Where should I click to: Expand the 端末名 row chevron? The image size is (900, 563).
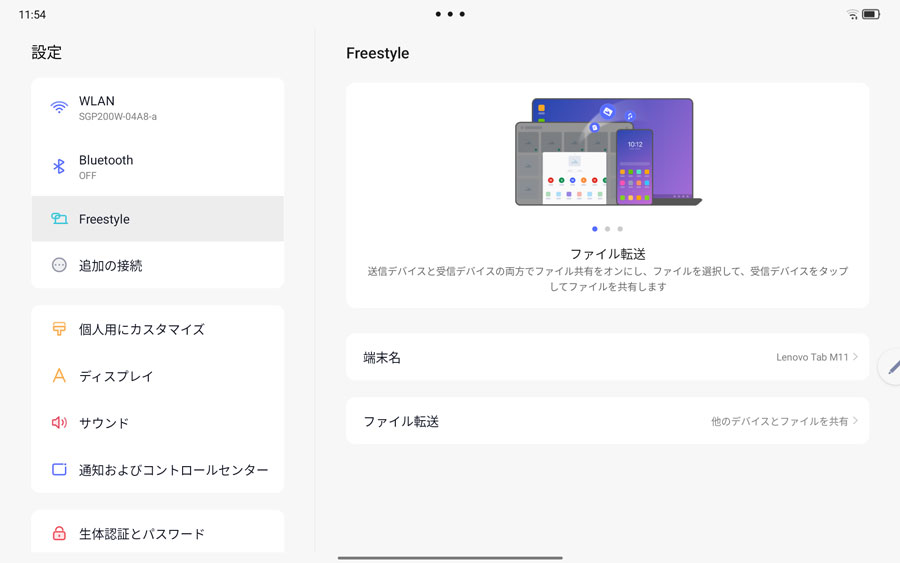point(855,357)
